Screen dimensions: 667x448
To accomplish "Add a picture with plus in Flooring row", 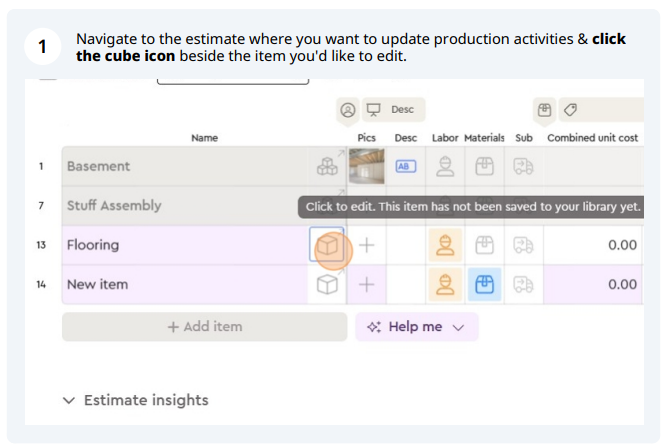I will (366, 245).
